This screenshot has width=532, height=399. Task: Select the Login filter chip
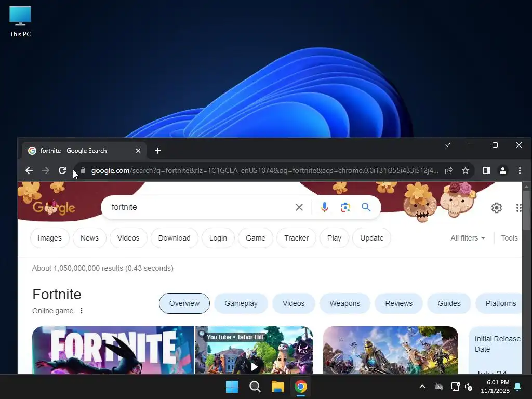[218, 238]
